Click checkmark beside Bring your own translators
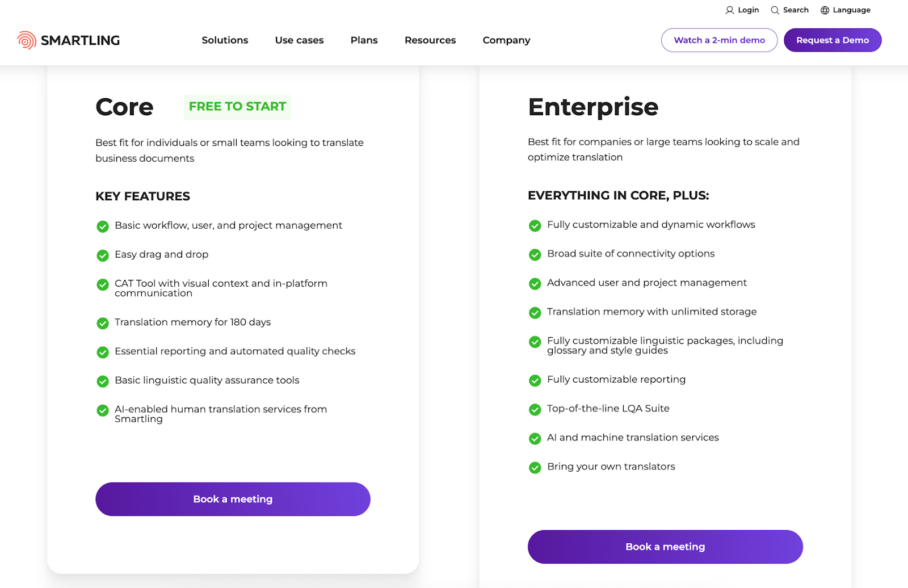Screen dimensions: 908x588 point(535,468)
